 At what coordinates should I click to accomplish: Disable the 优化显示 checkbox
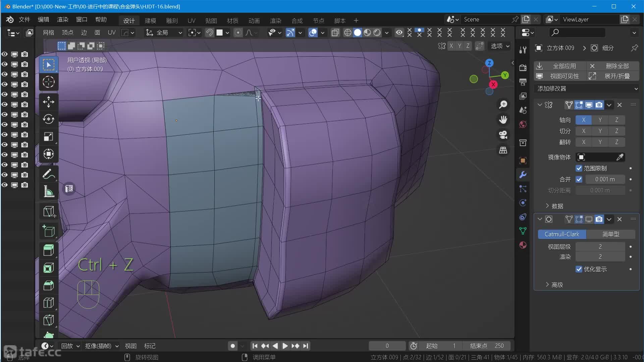tap(579, 269)
